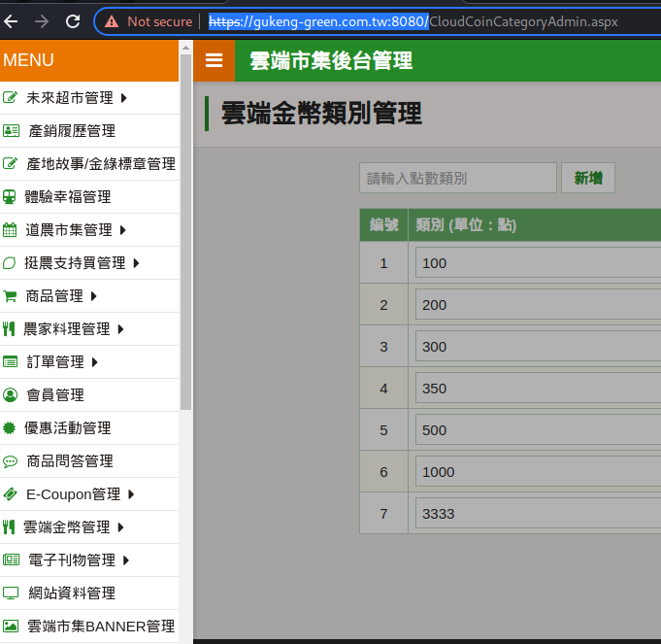The height and width of the screenshot is (644, 661).
Task: Click the monitor icon beside 網站資料管理
Action: 11,593
